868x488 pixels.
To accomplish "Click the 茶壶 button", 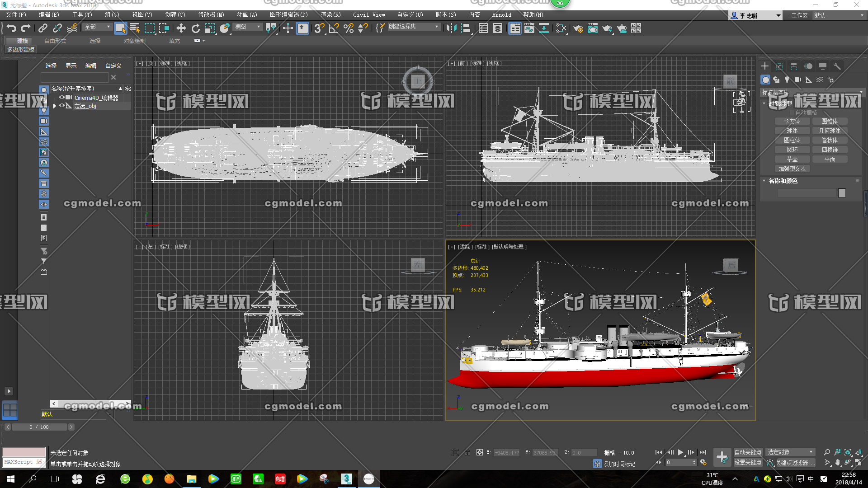I will coord(792,159).
